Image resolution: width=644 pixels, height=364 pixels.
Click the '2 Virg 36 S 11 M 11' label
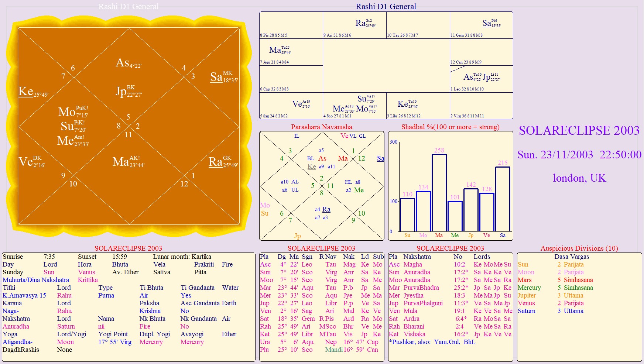tap(467, 116)
